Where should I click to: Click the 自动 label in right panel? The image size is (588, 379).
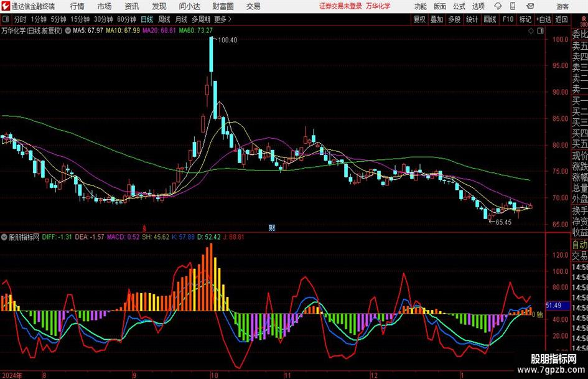[580, 245]
